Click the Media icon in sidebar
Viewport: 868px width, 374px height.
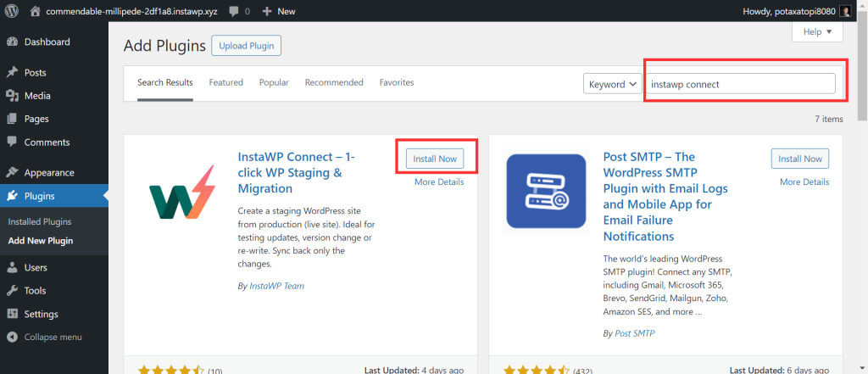(x=12, y=96)
